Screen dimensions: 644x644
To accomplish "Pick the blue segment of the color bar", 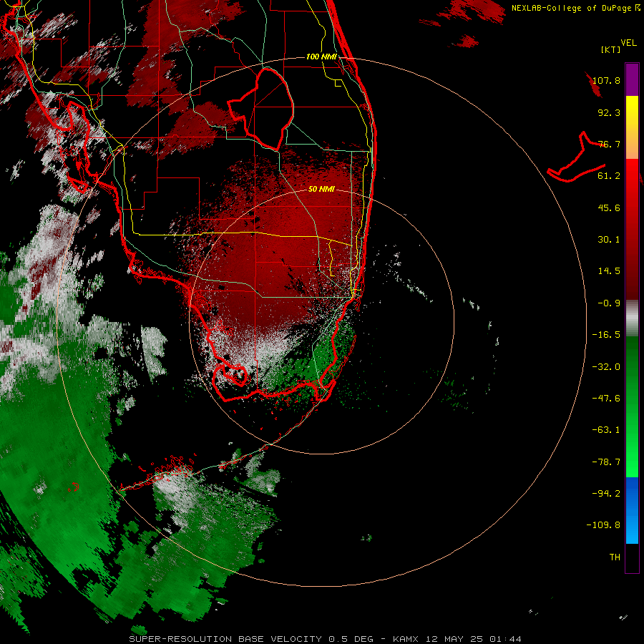I will pyautogui.click(x=632, y=510).
